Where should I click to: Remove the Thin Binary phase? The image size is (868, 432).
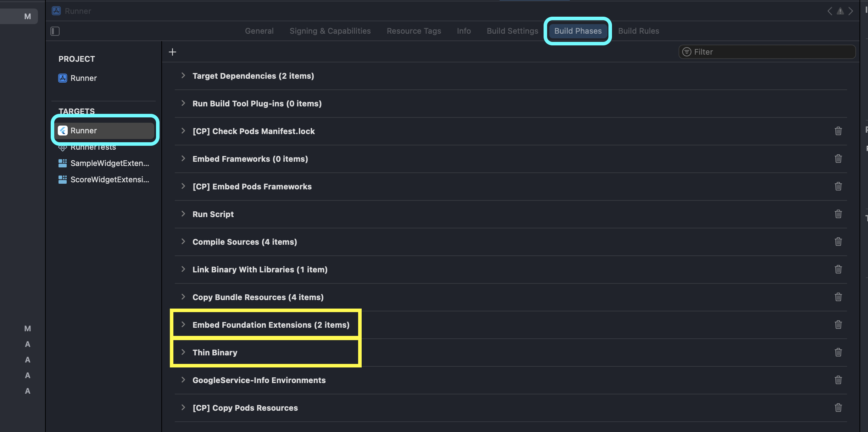(x=838, y=352)
